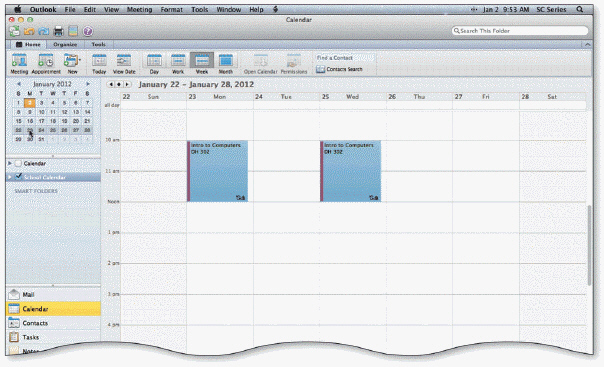
Task: Switch to the Organize ribbon tab
Action: (65, 45)
